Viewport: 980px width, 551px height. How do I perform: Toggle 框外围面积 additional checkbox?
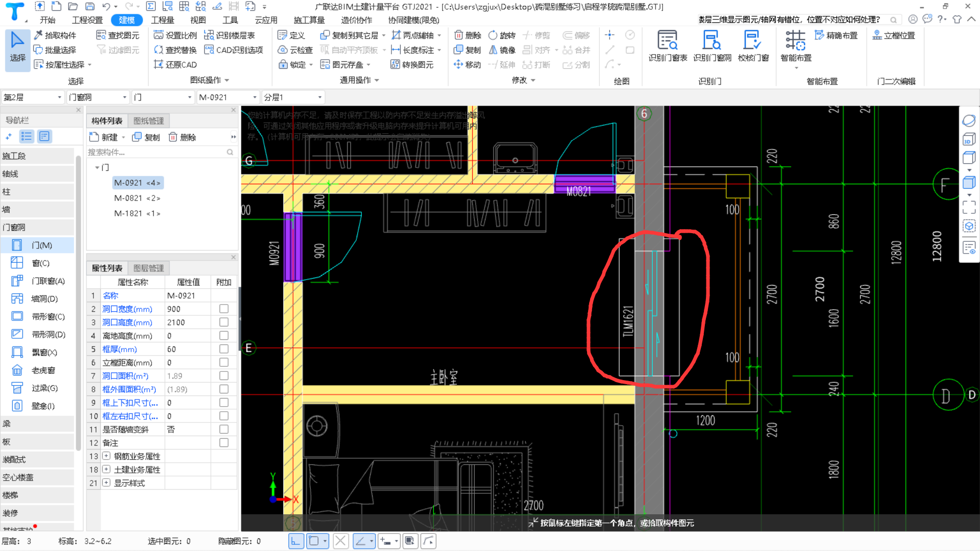tap(224, 389)
